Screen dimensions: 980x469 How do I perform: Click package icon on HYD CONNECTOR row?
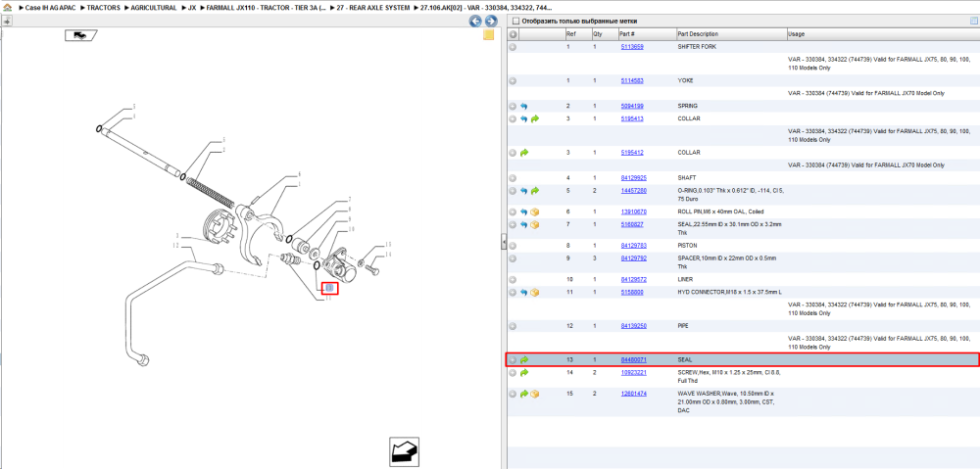tap(535, 292)
